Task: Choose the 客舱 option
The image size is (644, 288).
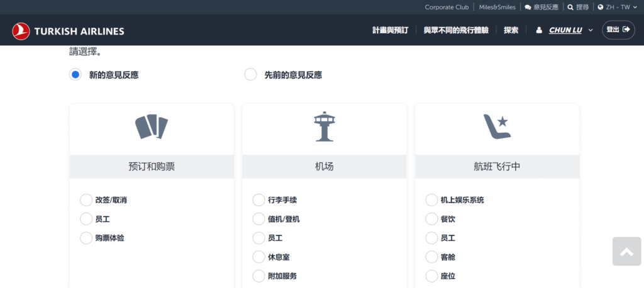Action: 431,257
